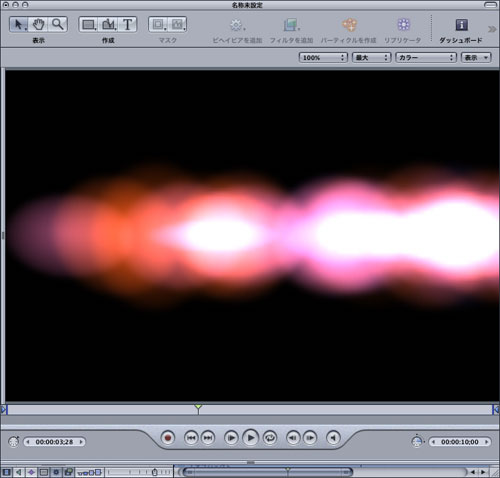Screen dimensions: 500x478
Task: Adjust the timeline zoom slider handle
Action: pyautogui.click(x=155, y=472)
